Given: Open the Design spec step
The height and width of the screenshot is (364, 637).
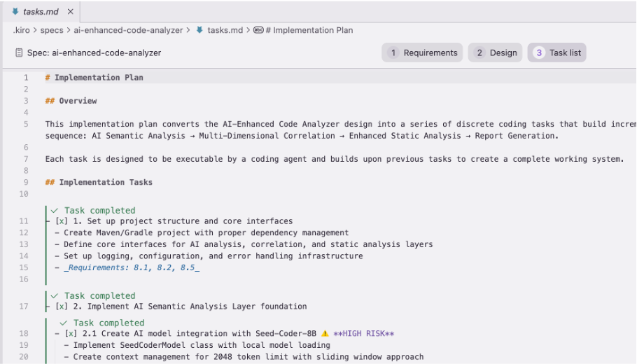Looking at the screenshot, I should pyautogui.click(x=496, y=52).
